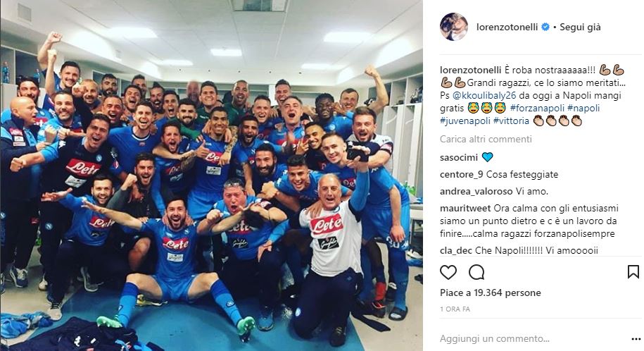Open lorenzotonelli's profile avatar
The width and height of the screenshot is (644, 351).
tap(454, 27)
